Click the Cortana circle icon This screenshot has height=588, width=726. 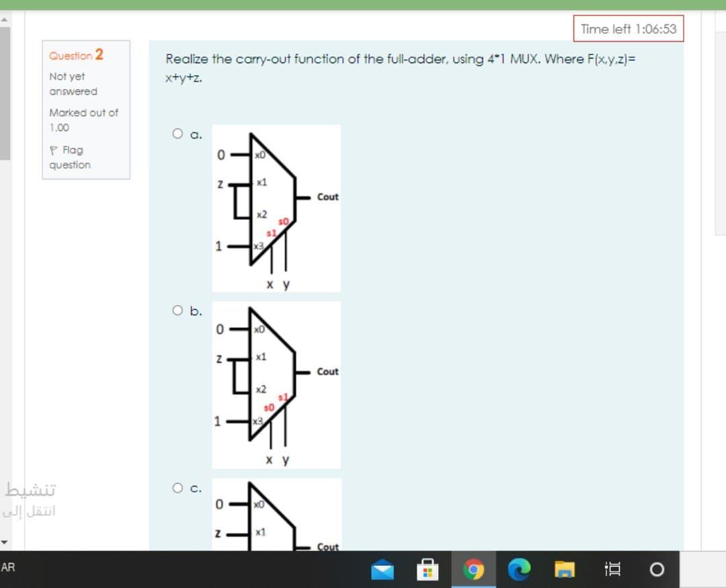point(657,569)
